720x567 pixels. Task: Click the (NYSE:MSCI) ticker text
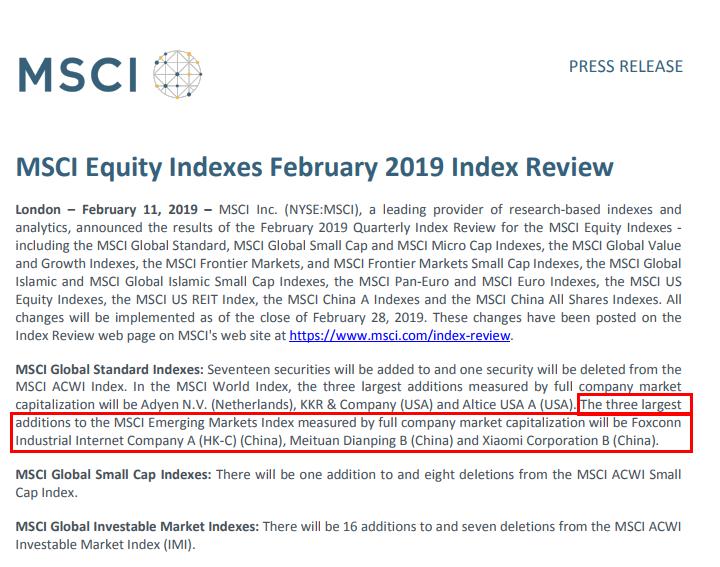click(322, 210)
